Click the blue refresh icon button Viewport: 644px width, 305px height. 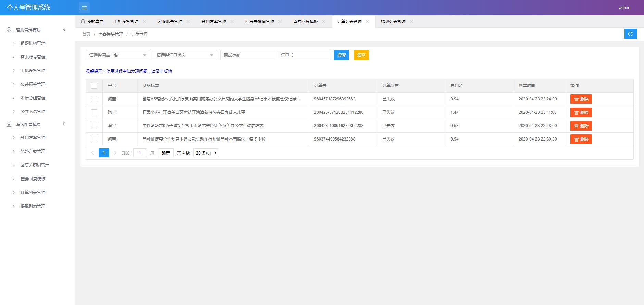(x=630, y=34)
